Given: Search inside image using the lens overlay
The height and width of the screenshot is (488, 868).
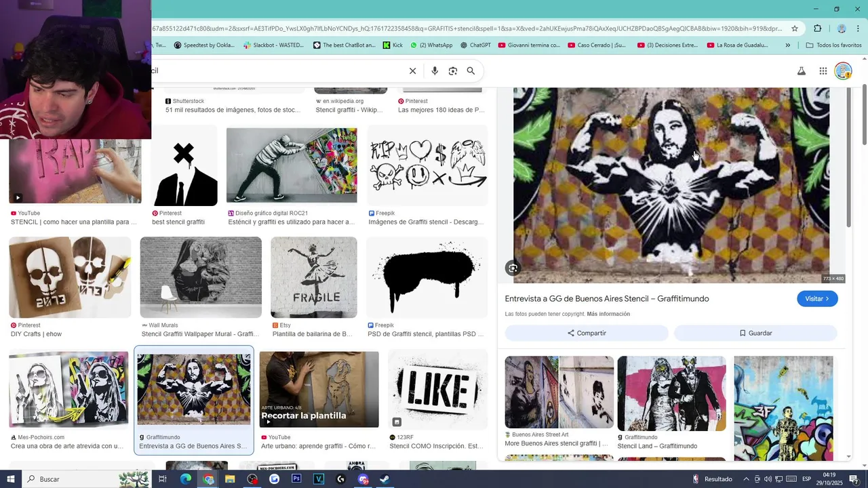Looking at the screenshot, I should click(513, 268).
